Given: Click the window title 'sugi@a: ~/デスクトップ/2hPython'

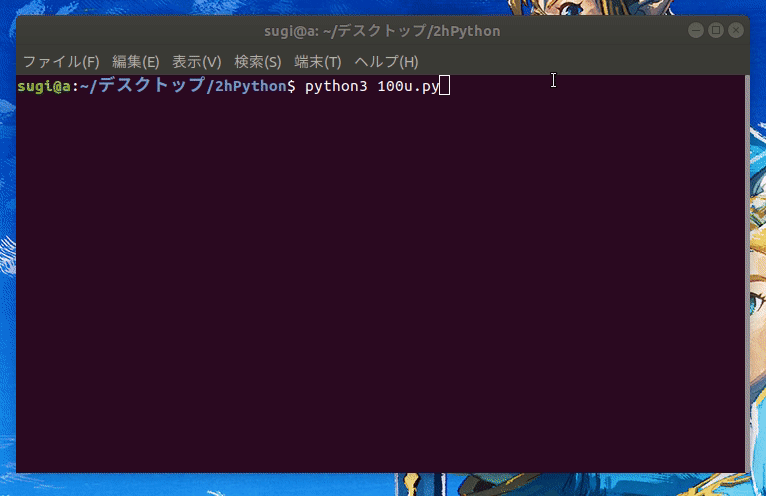Looking at the screenshot, I should pos(382,31).
